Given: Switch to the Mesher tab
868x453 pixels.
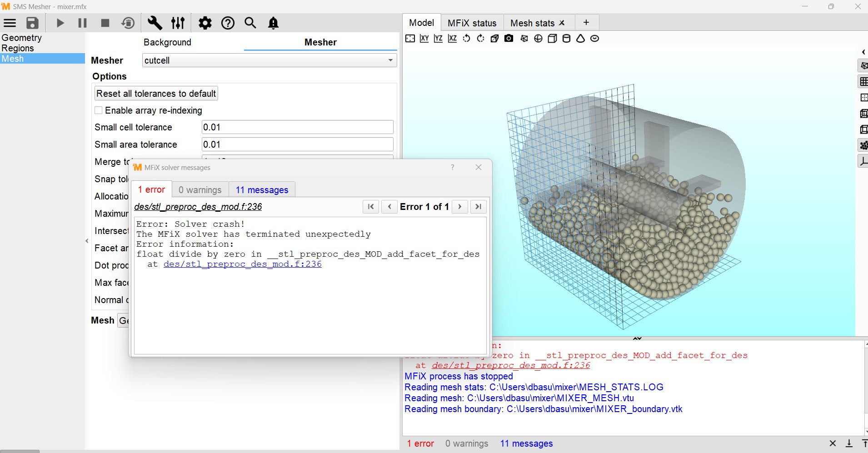Looking at the screenshot, I should pyautogui.click(x=320, y=42).
